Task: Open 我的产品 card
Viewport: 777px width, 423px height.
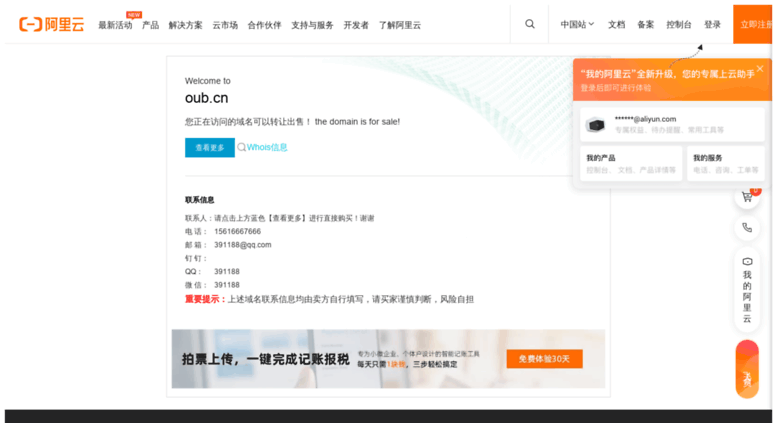Action: (x=631, y=163)
